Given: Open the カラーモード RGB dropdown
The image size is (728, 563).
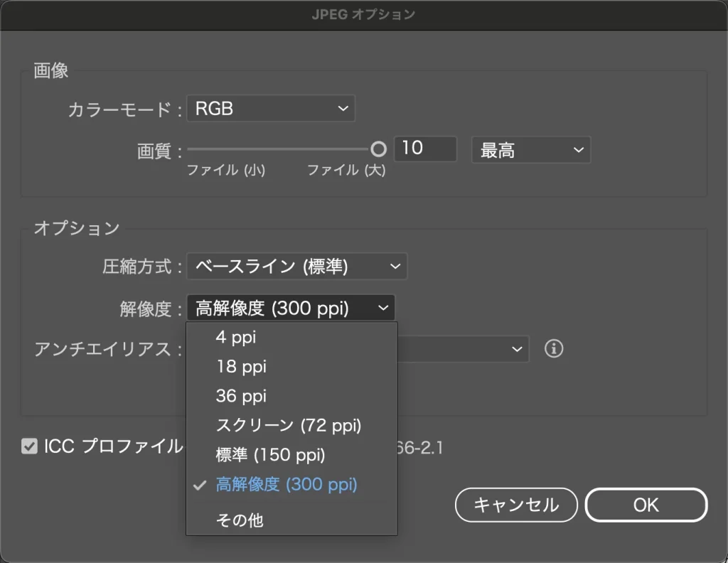Looking at the screenshot, I should (x=271, y=109).
